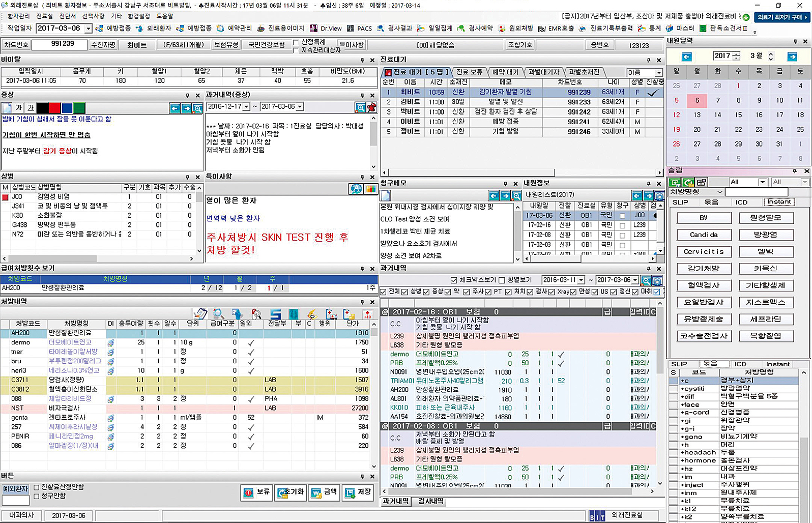Click the 감기처방 instant button

pyautogui.click(x=703, y=268)
